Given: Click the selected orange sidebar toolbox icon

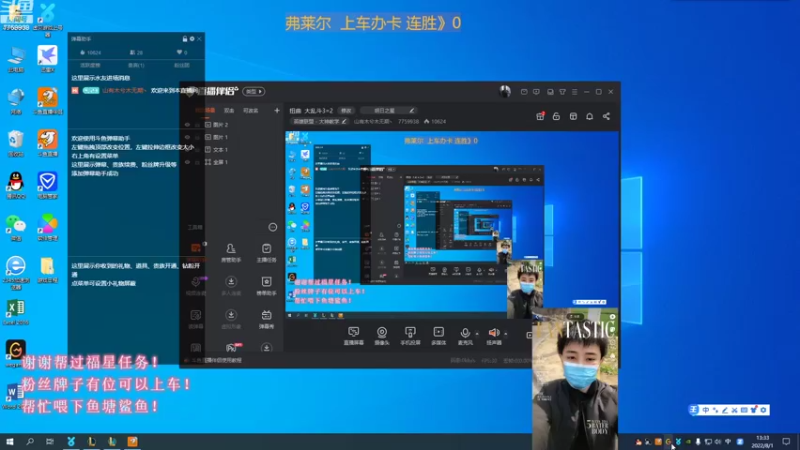Looking at the screenshot, I should pyautogui.click(x=196, y=248).
